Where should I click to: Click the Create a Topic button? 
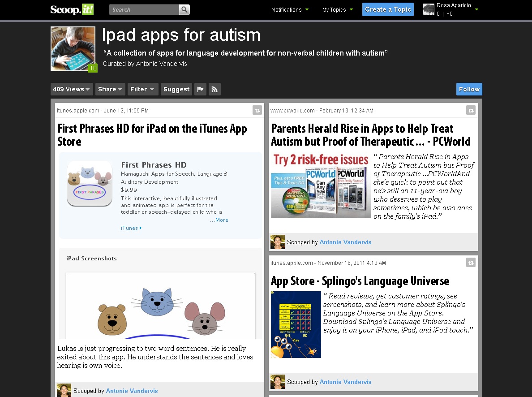[388, 9]
